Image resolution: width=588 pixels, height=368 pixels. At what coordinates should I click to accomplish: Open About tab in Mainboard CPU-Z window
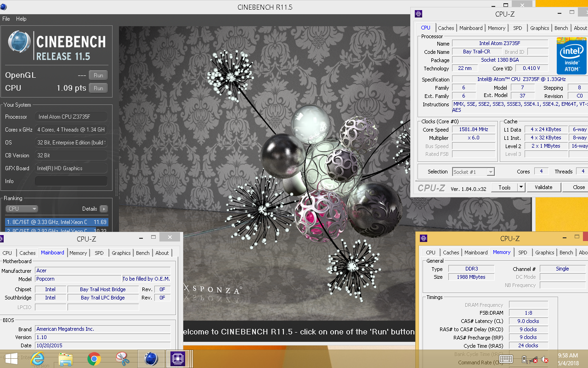(162, 253)
